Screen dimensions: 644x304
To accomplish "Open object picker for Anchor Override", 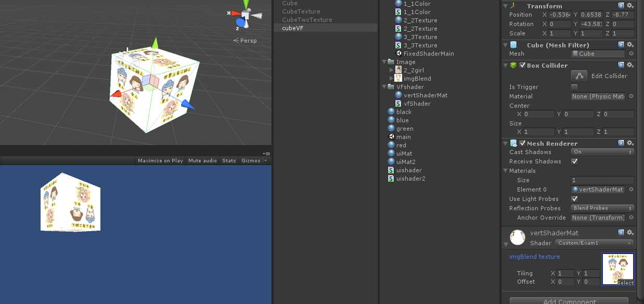I will (x=631, y=218).
